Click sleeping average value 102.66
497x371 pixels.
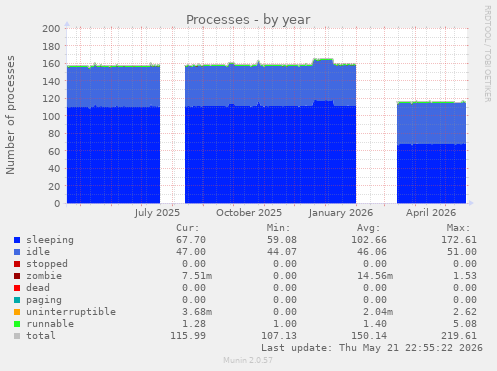coord(369,240)
